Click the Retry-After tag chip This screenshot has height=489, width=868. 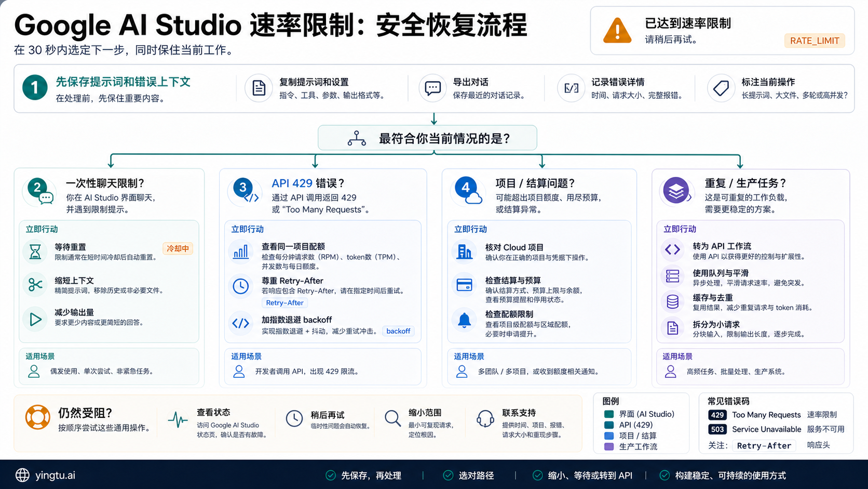coord(284,302)
